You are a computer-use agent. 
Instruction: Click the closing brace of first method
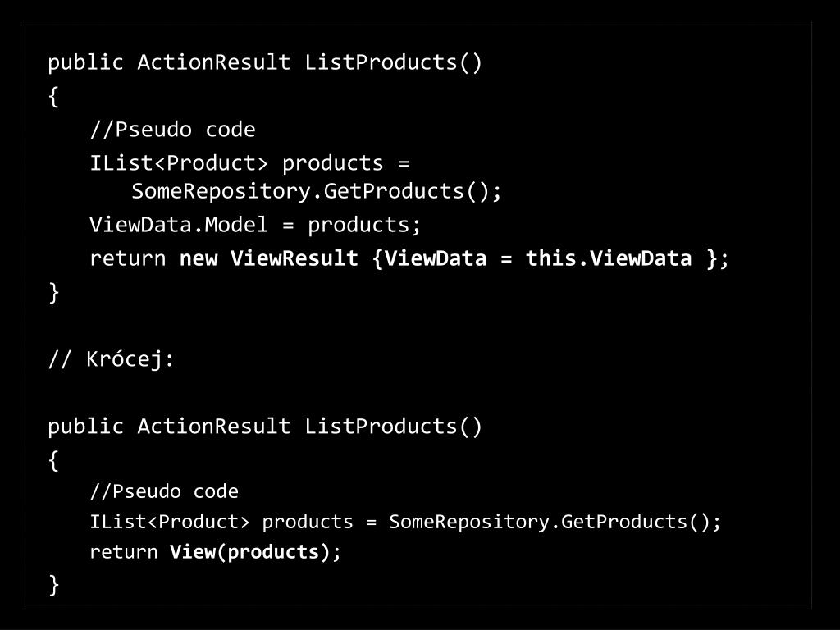(x=53, y=293)
